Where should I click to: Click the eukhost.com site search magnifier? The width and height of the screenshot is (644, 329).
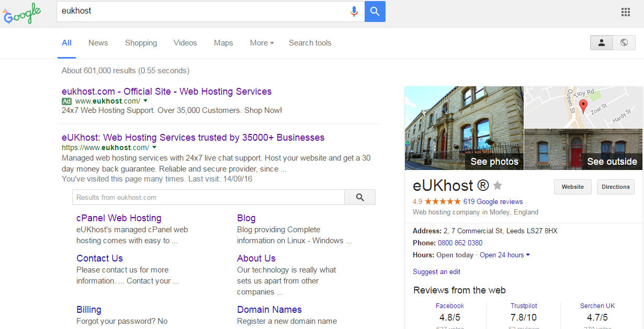[360, 197]
